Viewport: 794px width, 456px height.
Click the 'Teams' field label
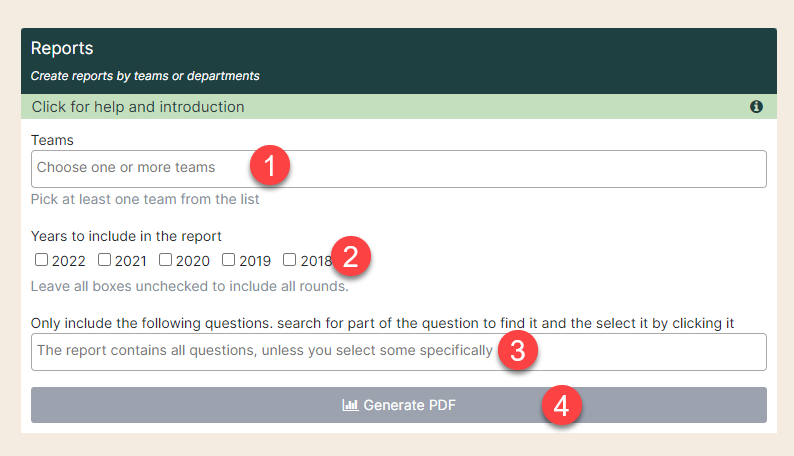52,140
